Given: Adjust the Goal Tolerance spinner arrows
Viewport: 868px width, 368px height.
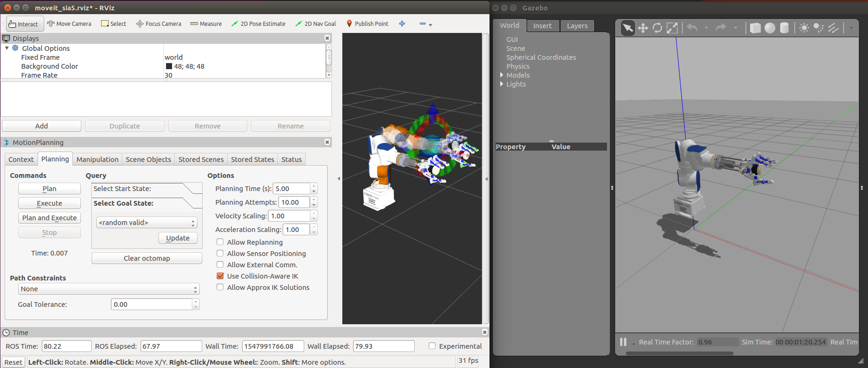Looking at the screenshot, I should tap(196, 304).
